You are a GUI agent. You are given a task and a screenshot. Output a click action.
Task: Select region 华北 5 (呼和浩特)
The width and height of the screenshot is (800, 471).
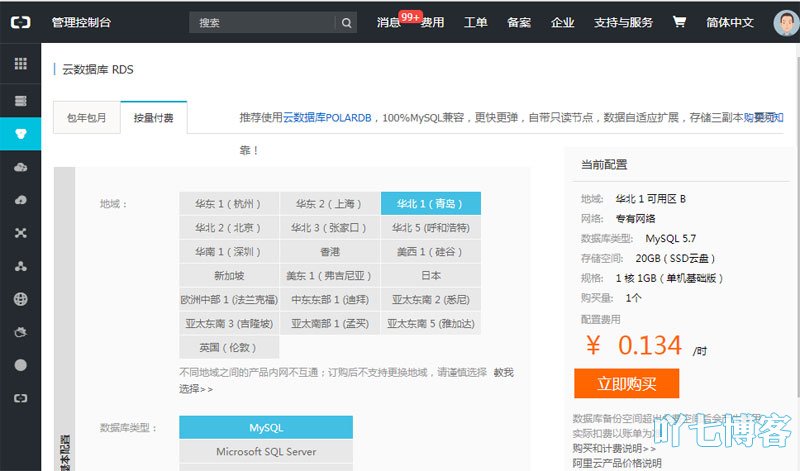click(431, 228)
